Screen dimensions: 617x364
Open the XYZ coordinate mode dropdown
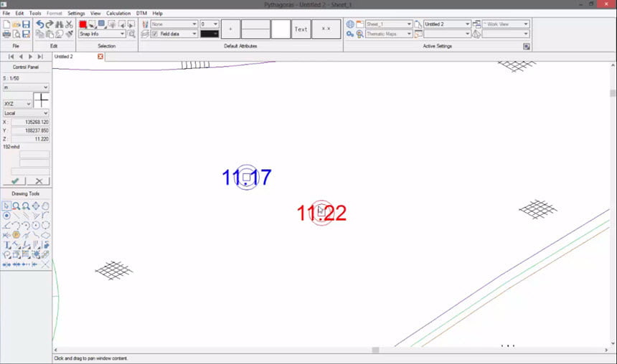click(x=18, y=104)
